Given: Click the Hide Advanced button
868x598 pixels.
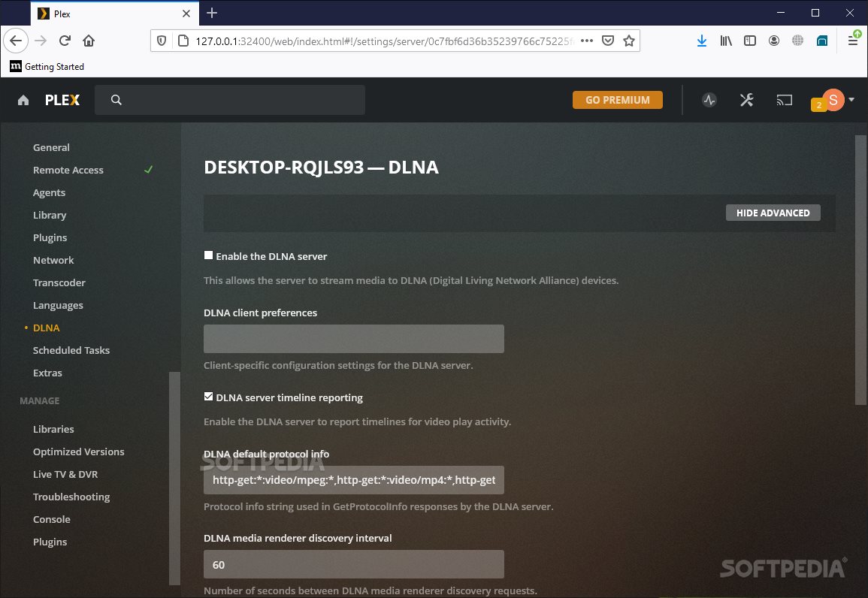Looking at the screenshot, I should click(773, 213).
